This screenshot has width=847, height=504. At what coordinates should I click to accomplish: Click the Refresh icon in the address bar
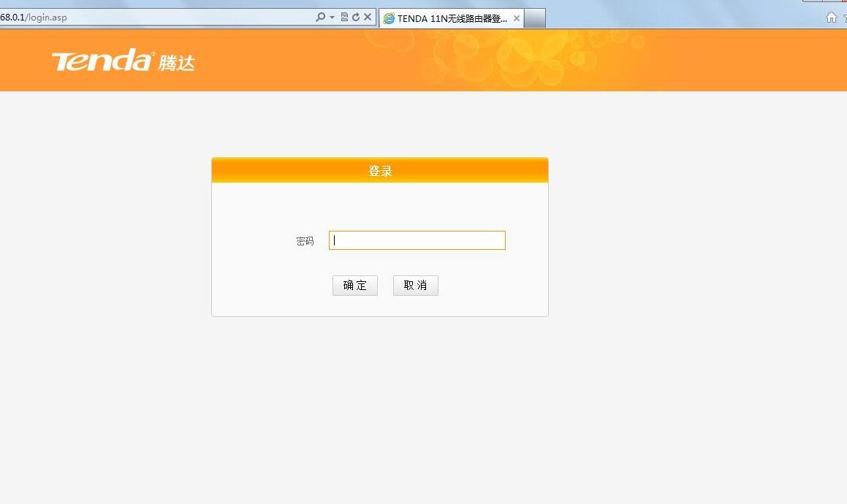(356, 17)
